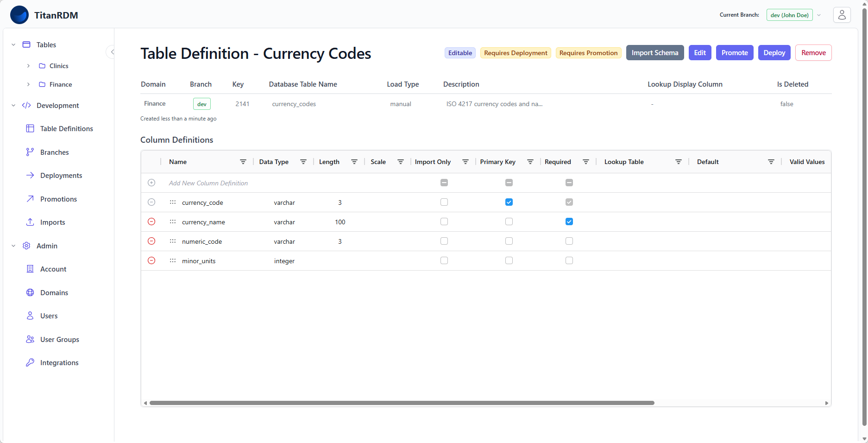Click the page vertical scrollbar
The image size is (868, 443).
point(864,217)
